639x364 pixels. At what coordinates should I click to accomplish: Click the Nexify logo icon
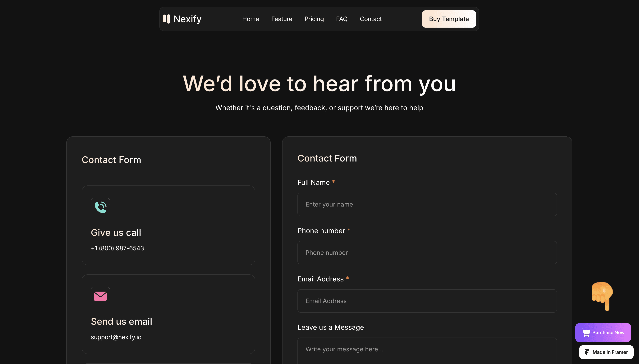tap(166, 19)
